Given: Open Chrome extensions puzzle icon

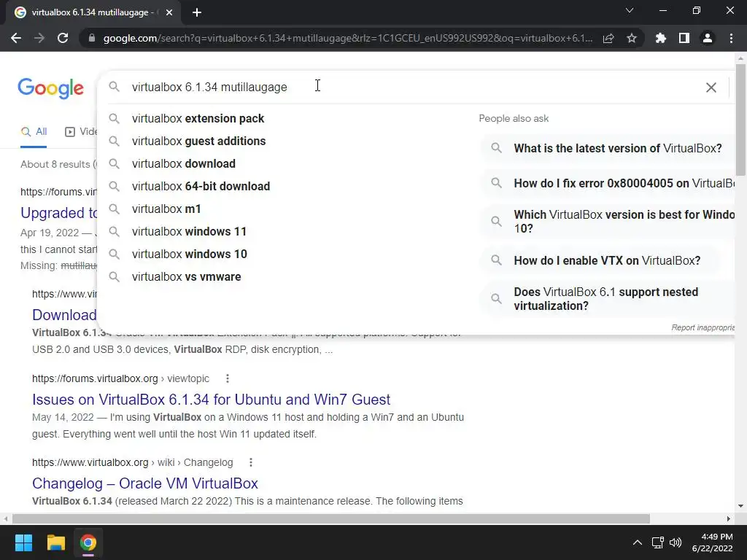Looking at the screenshot, I should pos(660,38).
